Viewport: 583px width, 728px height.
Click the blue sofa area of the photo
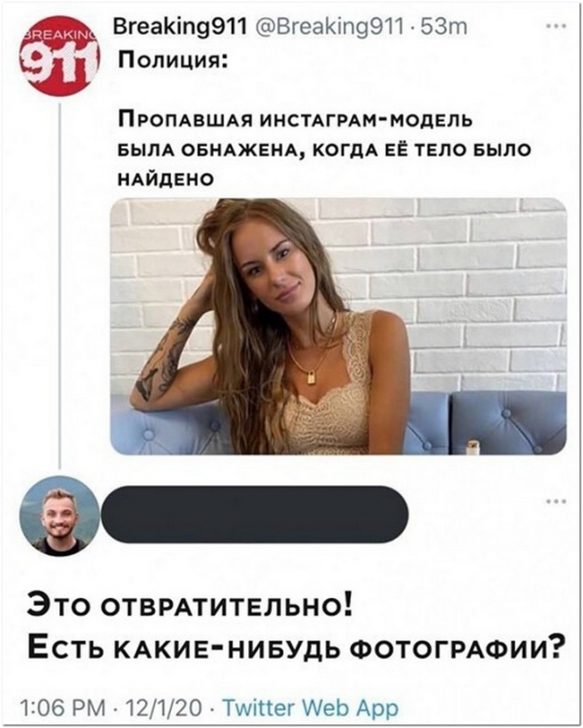[508, 422]
